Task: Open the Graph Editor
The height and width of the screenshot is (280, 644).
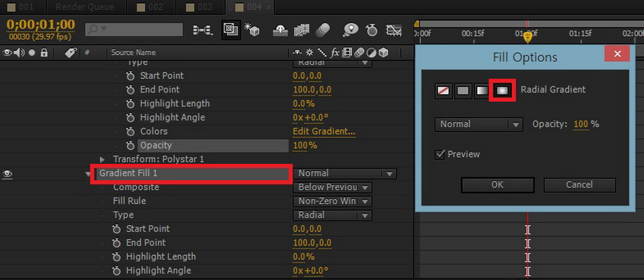Action: point(394,31)
